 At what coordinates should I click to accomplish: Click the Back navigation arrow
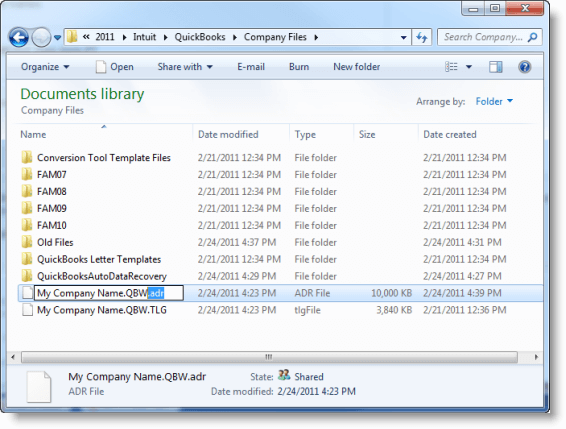coord(18,37)
